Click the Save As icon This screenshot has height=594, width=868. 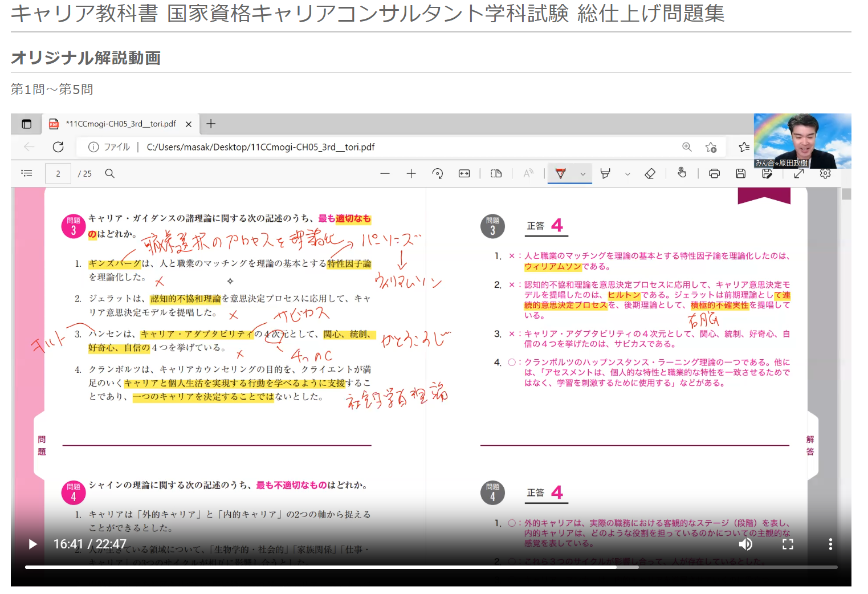pyautogui.click(x=767, y=173)
